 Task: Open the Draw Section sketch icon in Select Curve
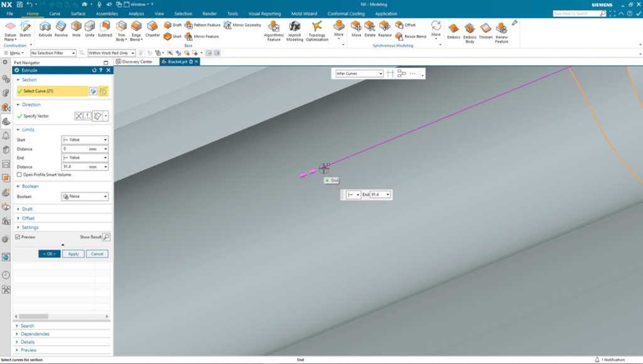pyautogui.click(x=92, y=91)
